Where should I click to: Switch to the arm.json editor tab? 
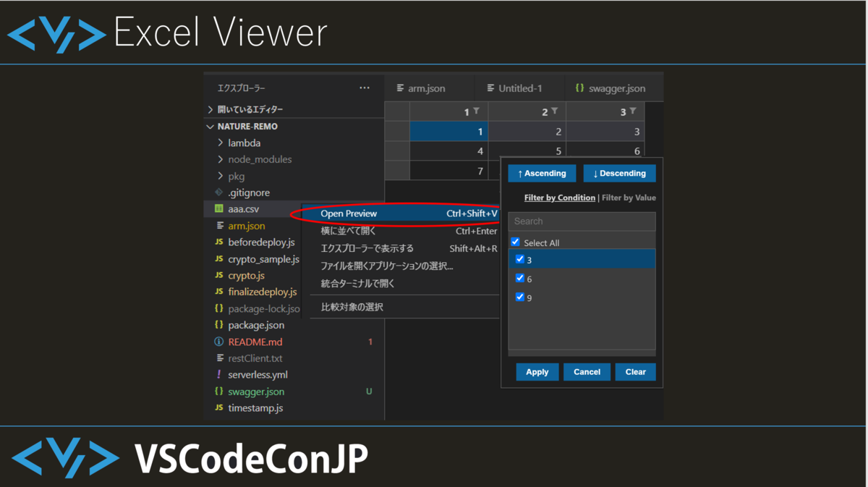(x=429, y=88)
